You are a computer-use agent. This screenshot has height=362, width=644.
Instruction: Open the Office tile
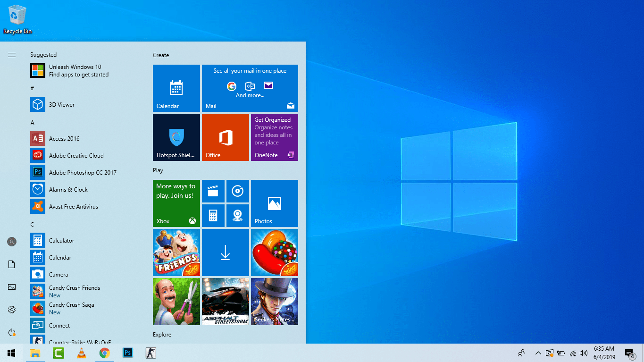click(x=226, y=137)
